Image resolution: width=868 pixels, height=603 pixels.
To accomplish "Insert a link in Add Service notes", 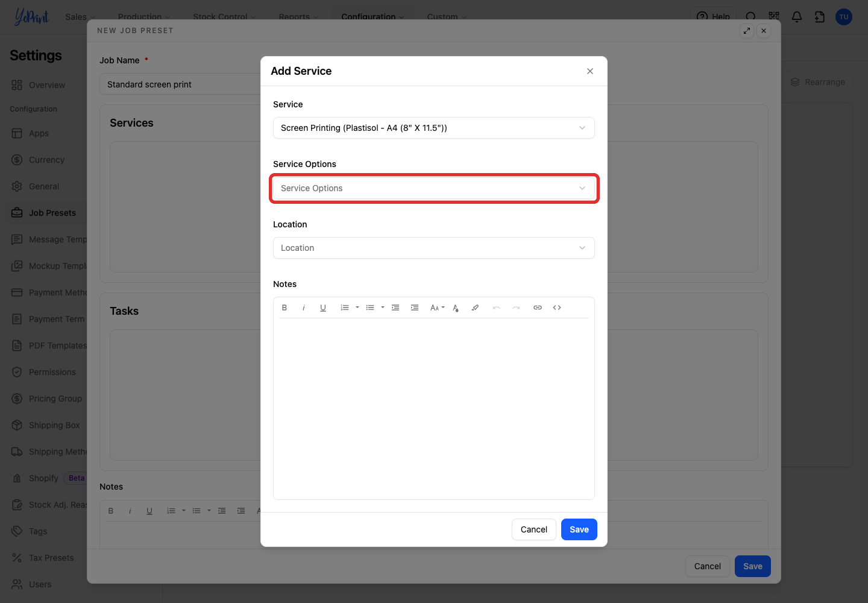I will pos(538,308).
